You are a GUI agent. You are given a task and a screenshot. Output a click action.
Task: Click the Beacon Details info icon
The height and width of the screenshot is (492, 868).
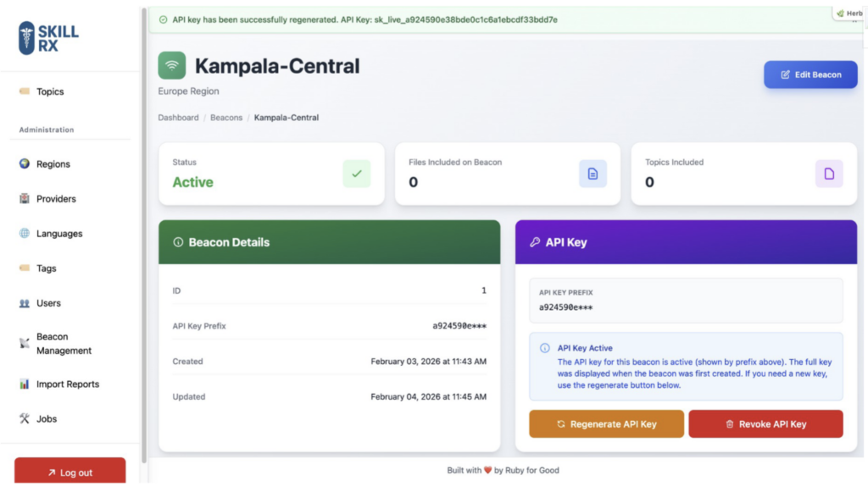pos(178,242)
